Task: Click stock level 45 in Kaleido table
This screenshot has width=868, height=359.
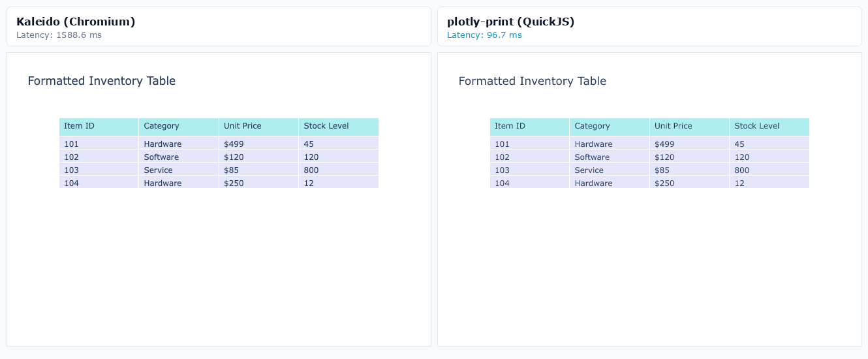Action: pyautogui.click(x=339, y=143)
